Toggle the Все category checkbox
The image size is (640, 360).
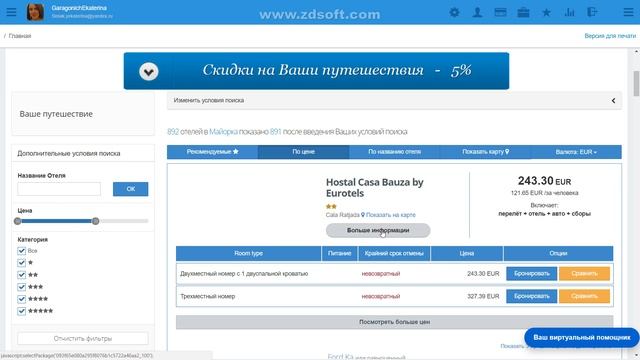(22, 251)
